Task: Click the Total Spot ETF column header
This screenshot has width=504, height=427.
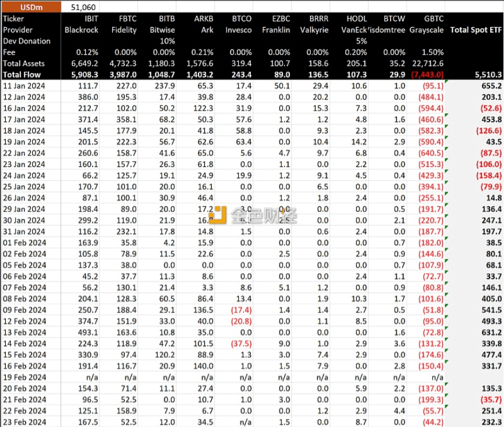Action: 475,29
